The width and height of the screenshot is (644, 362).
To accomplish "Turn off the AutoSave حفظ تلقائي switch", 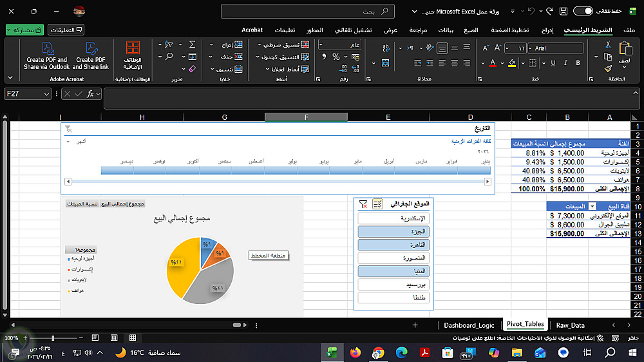I will [583, 11].
